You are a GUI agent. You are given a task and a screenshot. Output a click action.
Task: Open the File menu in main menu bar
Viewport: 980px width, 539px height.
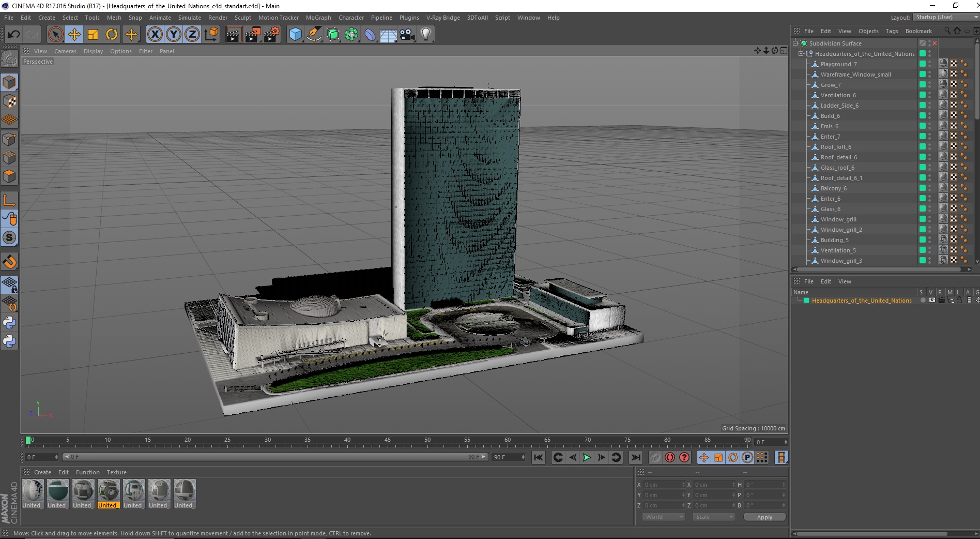(9, 18)
